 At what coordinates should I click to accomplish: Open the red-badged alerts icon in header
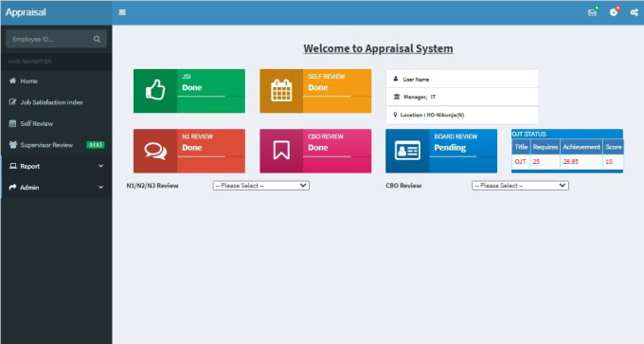(x=613, y=12)
